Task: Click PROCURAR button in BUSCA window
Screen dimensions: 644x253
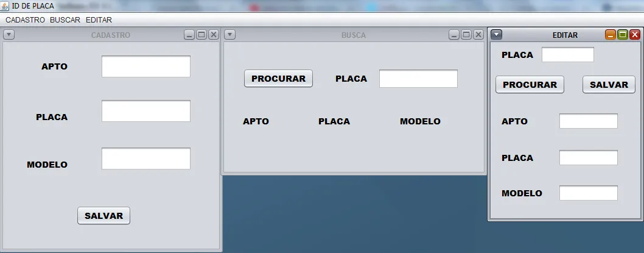Action: [278, 79]
